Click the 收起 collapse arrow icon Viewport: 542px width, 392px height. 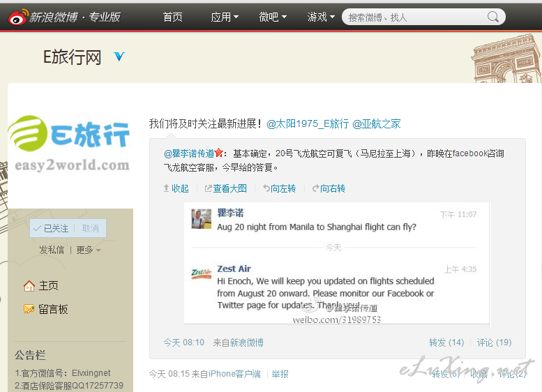tap(166, 188)
